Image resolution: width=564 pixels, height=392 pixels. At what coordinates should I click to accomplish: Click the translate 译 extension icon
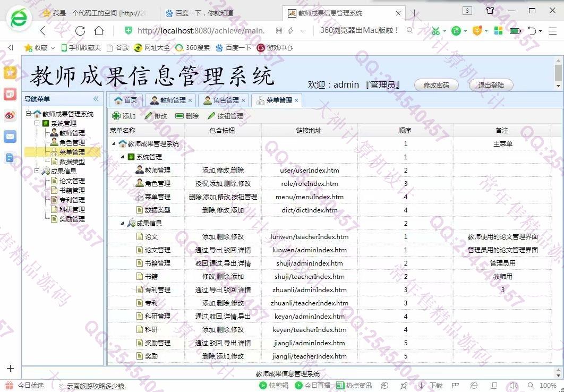[456, 31]
